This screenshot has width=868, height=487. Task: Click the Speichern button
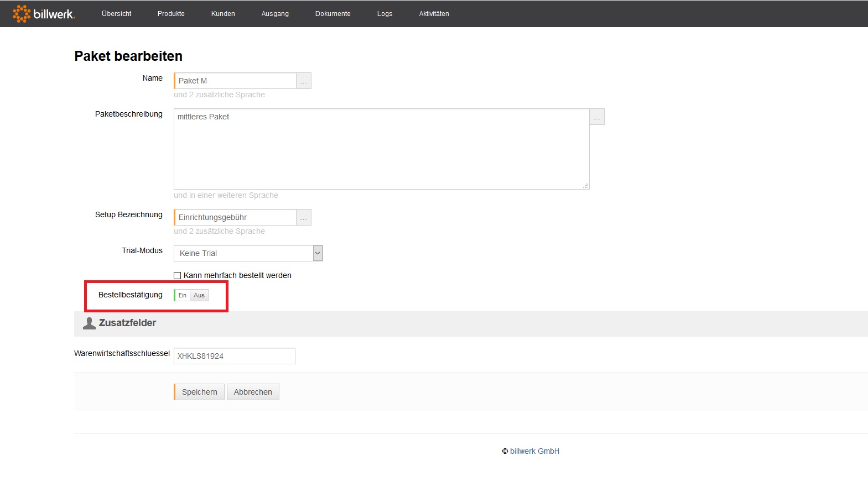point(199,392)
